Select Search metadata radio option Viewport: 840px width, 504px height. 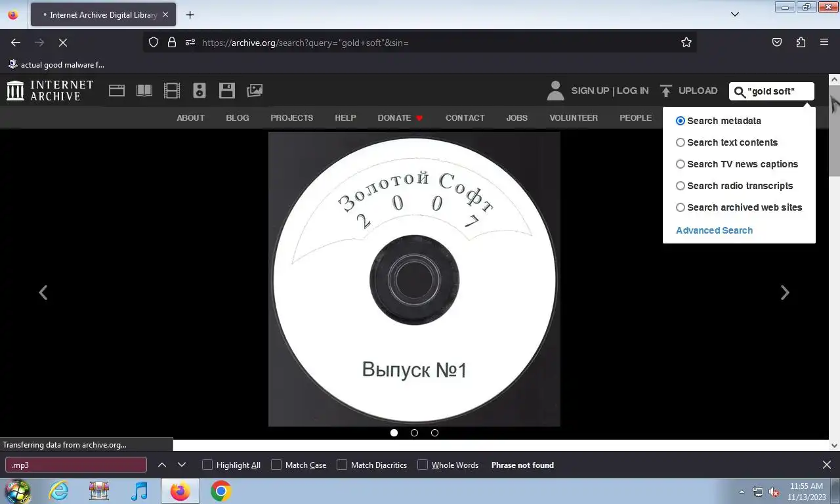(681, 121)
